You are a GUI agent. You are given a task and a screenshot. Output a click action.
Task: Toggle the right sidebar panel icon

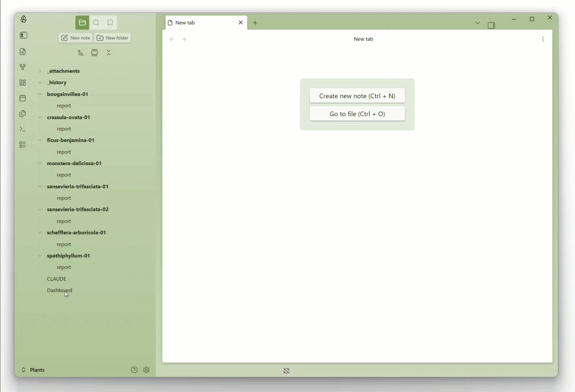491,26
